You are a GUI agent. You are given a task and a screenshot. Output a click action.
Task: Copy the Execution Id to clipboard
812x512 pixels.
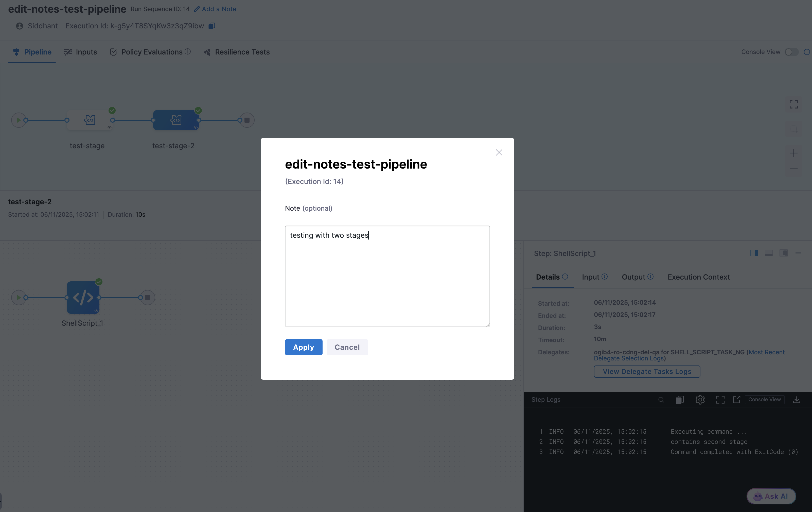(x=212, y=26)
